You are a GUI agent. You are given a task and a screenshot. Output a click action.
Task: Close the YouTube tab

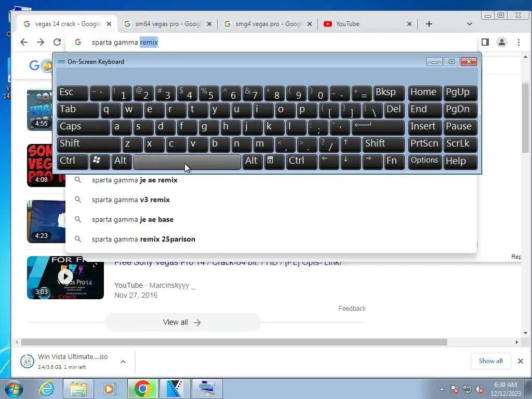(409, 24)
